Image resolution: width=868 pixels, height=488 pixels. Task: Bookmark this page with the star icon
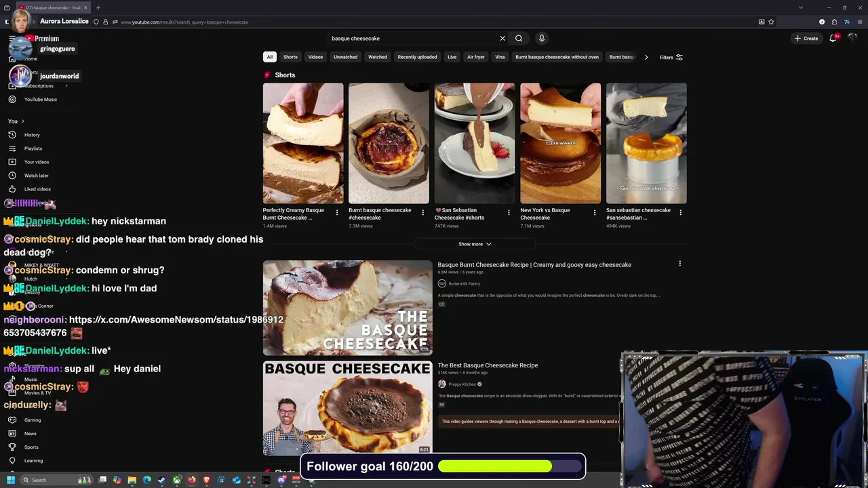[x=771, y=22]
